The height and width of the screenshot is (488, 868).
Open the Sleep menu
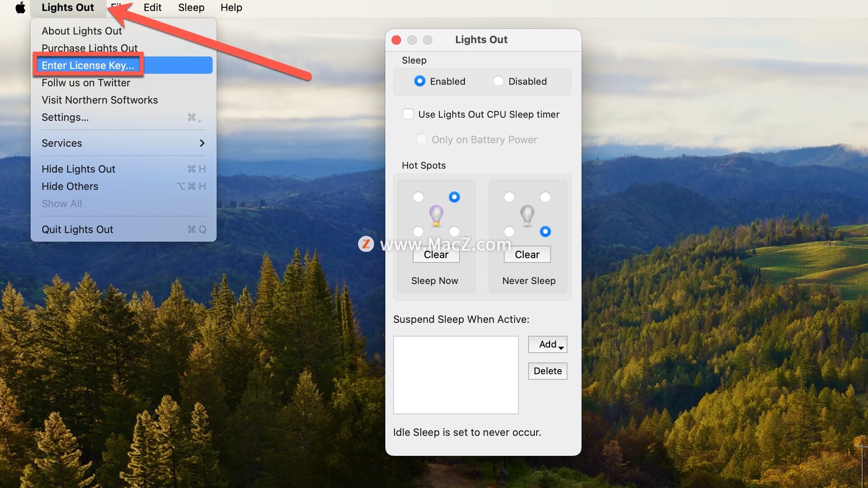[191, 8]
